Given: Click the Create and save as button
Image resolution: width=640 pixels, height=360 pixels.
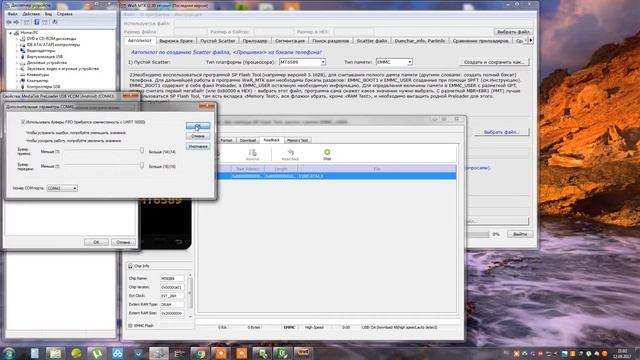Looking at the screenshot, I should [494, 62].
